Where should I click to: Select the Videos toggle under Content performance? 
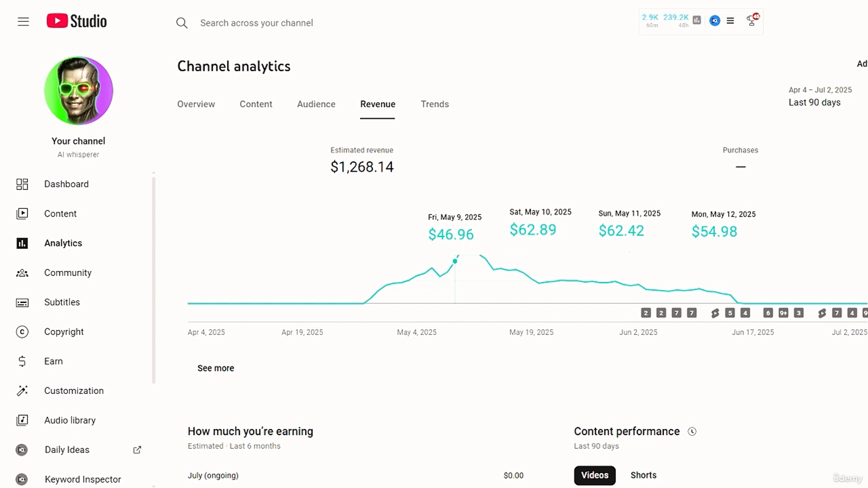click(594, 475)
